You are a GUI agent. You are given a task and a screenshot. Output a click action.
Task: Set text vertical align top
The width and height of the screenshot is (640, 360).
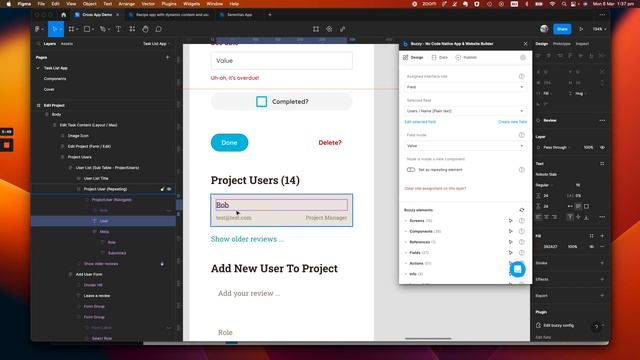click(570, 217)
